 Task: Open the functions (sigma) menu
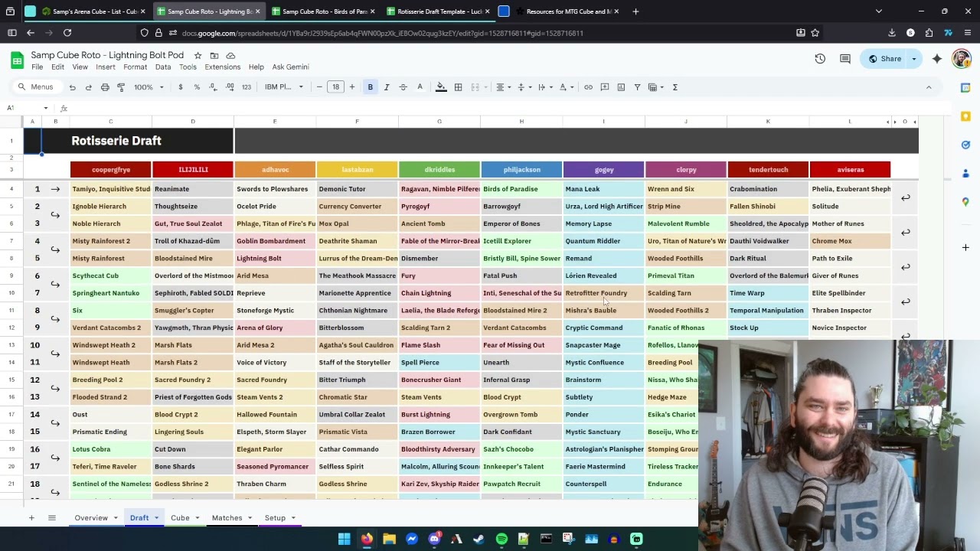coord(675,87)
